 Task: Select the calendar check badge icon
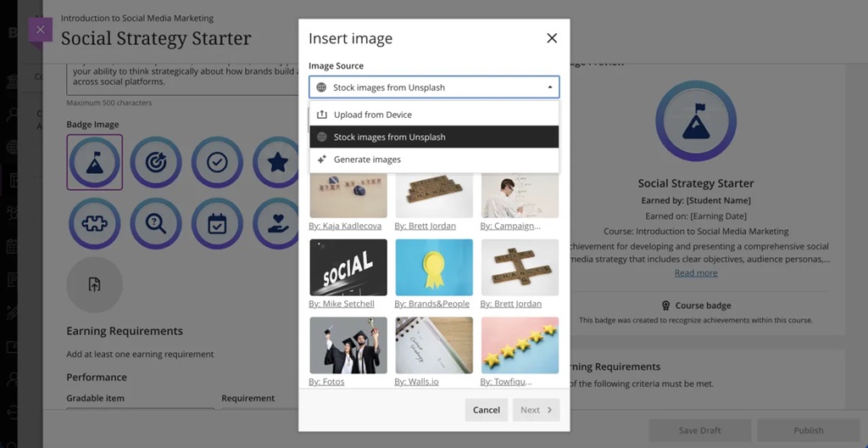217,223
